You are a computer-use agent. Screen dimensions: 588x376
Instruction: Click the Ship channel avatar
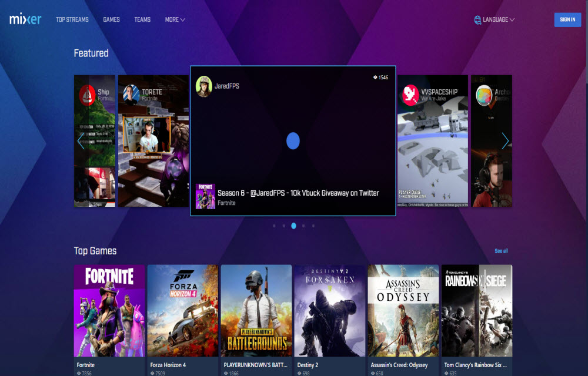[x=87, y=95]
